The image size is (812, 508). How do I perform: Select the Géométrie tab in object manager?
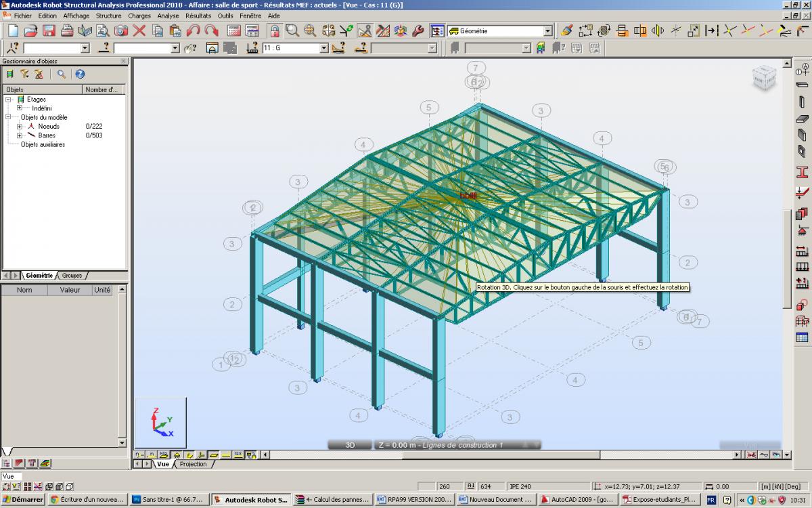[x=39, y=276]
